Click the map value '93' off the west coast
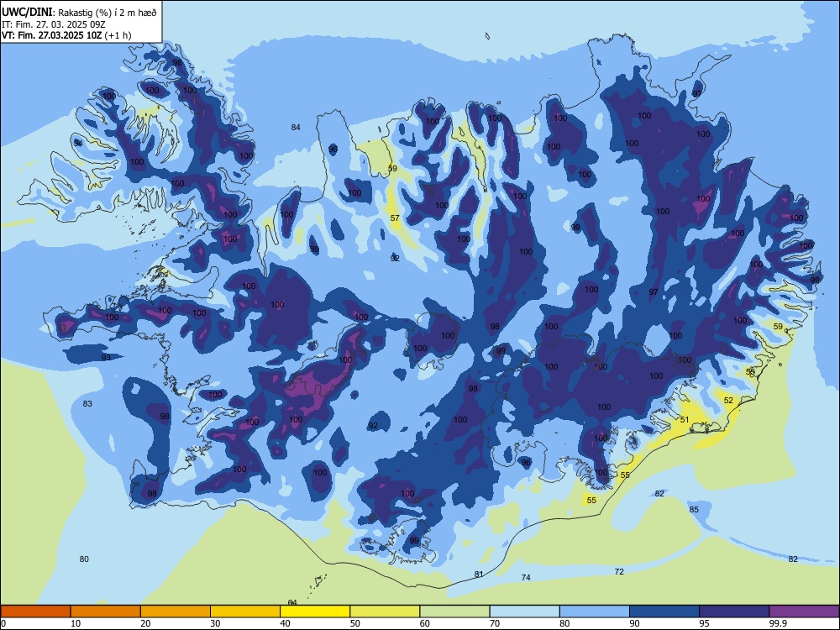Viewport: 840px width, 630px height. (106, 357)
